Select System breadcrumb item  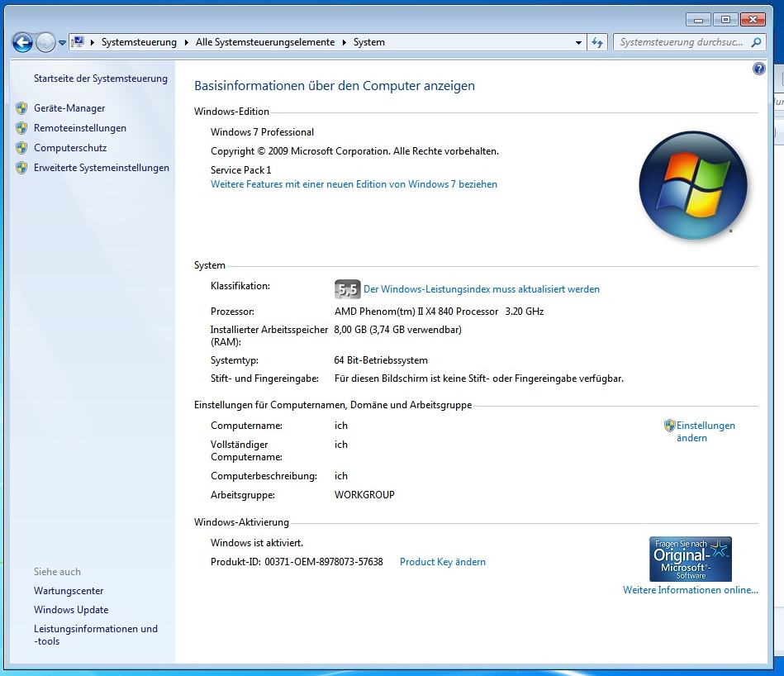click(x=369, y=42)
